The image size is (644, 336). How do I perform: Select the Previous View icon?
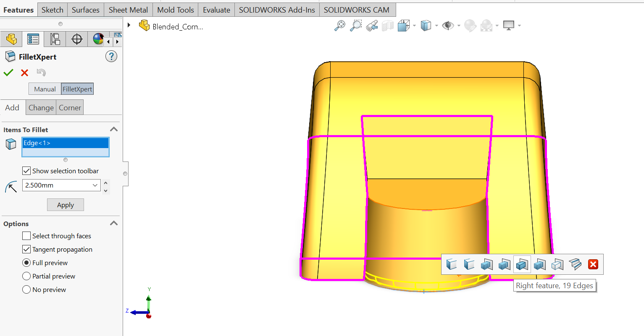coord(372,26)
